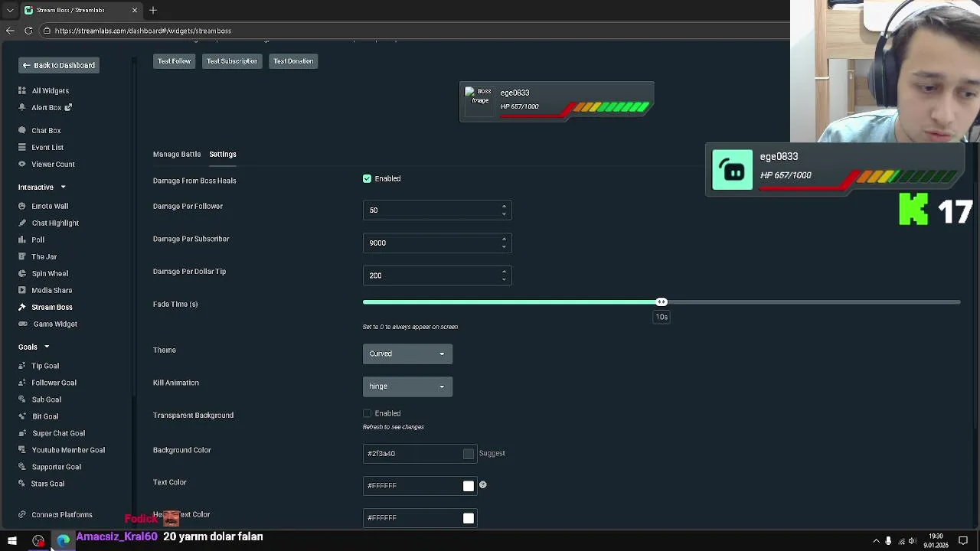Toggle Damage From Boss Heals checkbox
The height and width of the screenshot is (551, 980).
(367, 178)
